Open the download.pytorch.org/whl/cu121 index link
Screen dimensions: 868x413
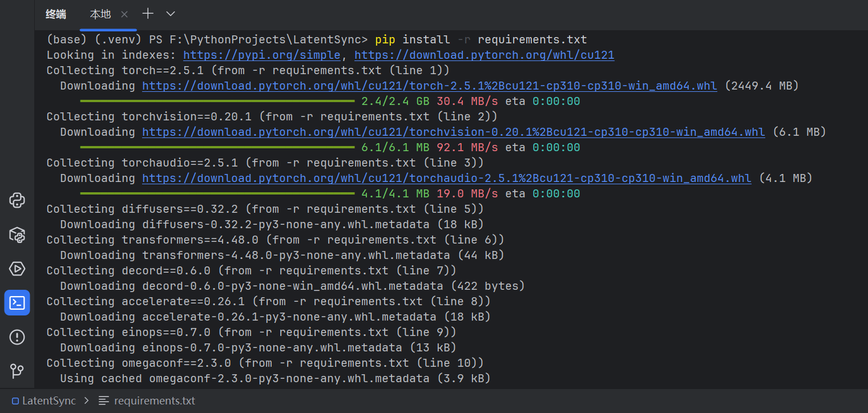(485, 55)
